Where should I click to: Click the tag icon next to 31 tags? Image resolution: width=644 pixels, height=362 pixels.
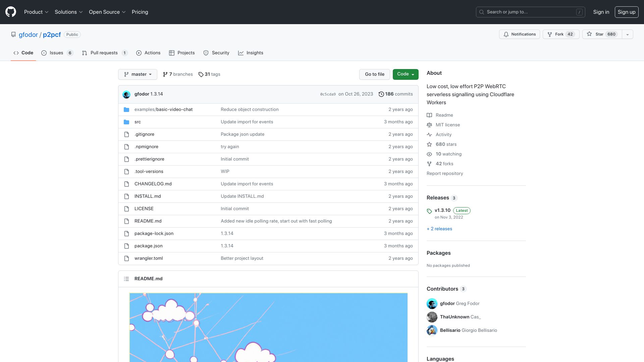click(x=201, y=74)
